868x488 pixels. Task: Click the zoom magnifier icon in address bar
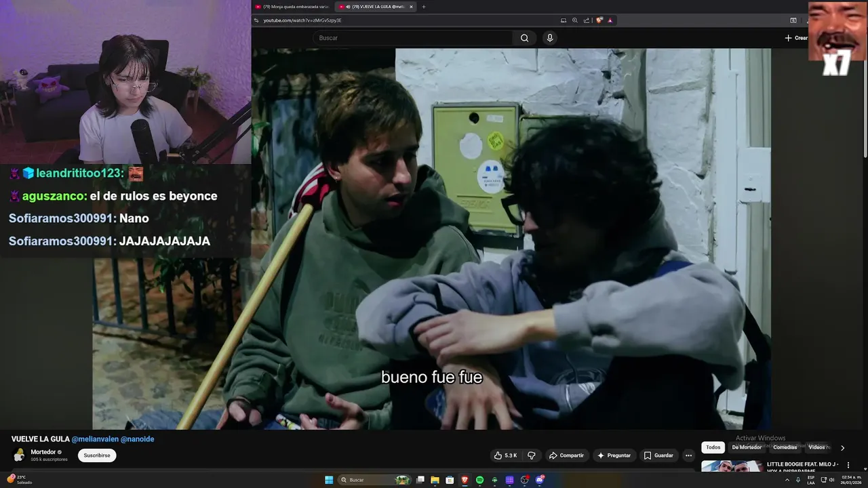tap(575, 20)
